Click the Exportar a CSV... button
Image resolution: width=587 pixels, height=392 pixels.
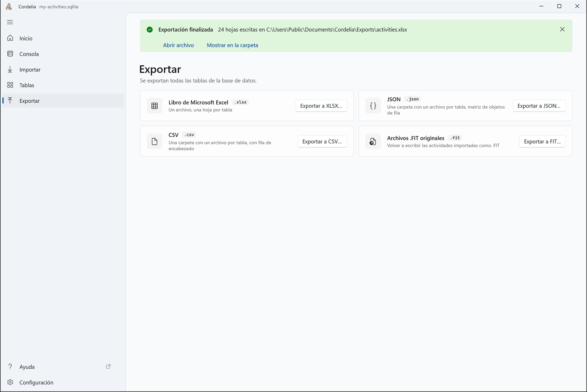point(322,141)
